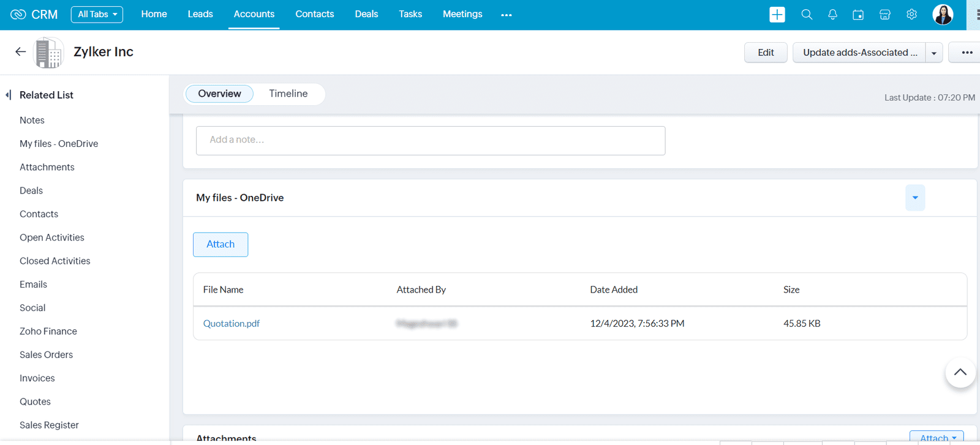The width and height of the screenshot is (980, 445).
Task: Click the Last Update : 07:20 PM text
Action: coord(930,97)
